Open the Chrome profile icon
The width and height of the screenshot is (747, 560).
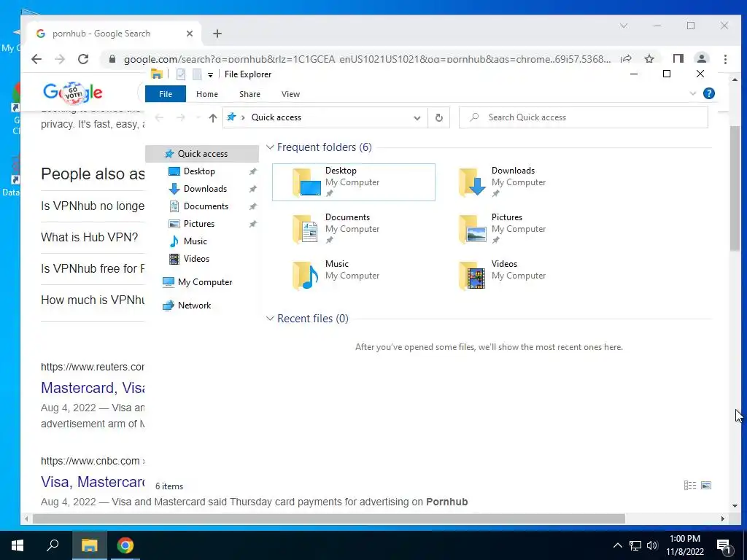[702, 59]
